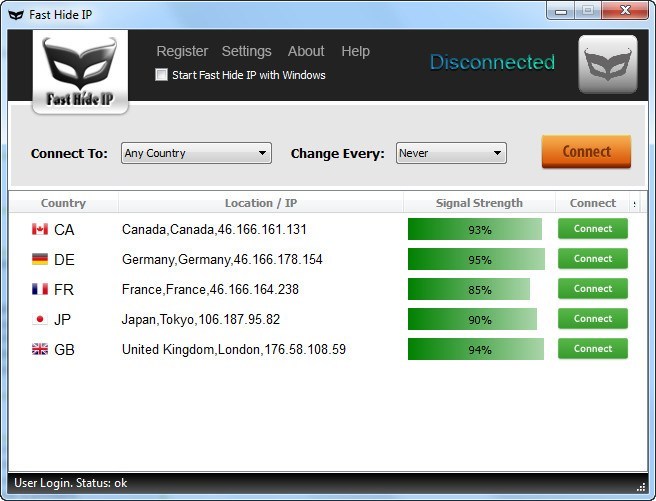
Task: Click the 90% signal strength bar
Action: pos(472,320)
